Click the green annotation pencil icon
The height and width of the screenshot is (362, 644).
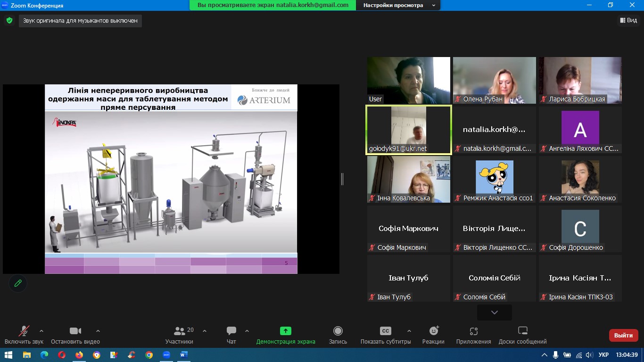click(18, 283)
